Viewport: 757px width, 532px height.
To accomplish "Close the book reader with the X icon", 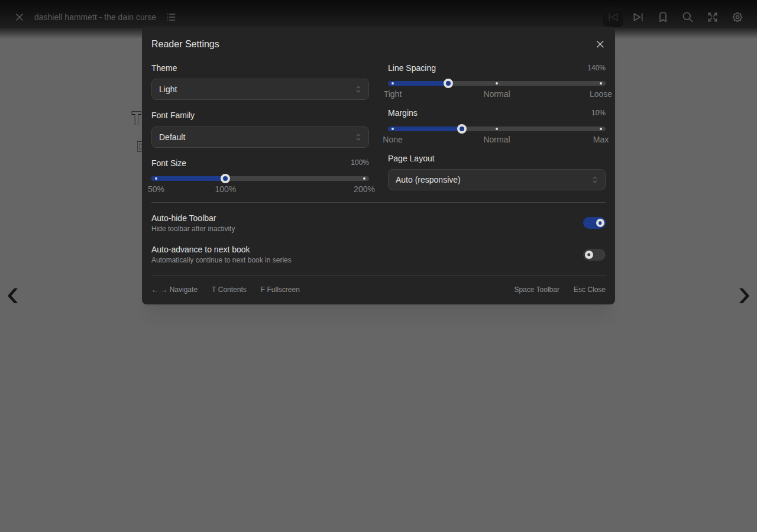I will 20,17.
